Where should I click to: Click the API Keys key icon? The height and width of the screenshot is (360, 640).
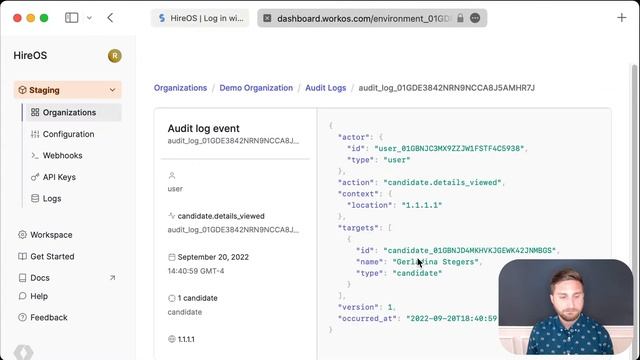click(35, 177)
